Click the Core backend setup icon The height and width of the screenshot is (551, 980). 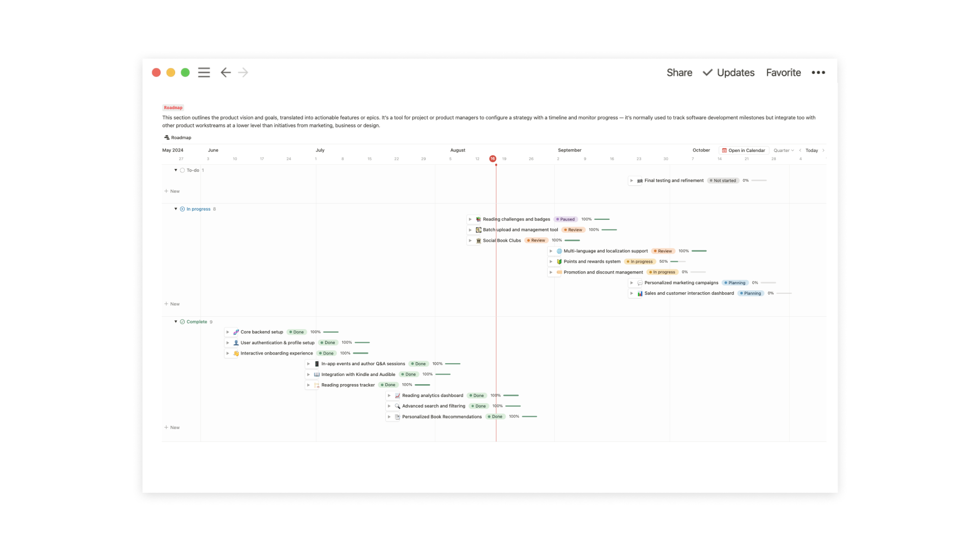(236, 332)
